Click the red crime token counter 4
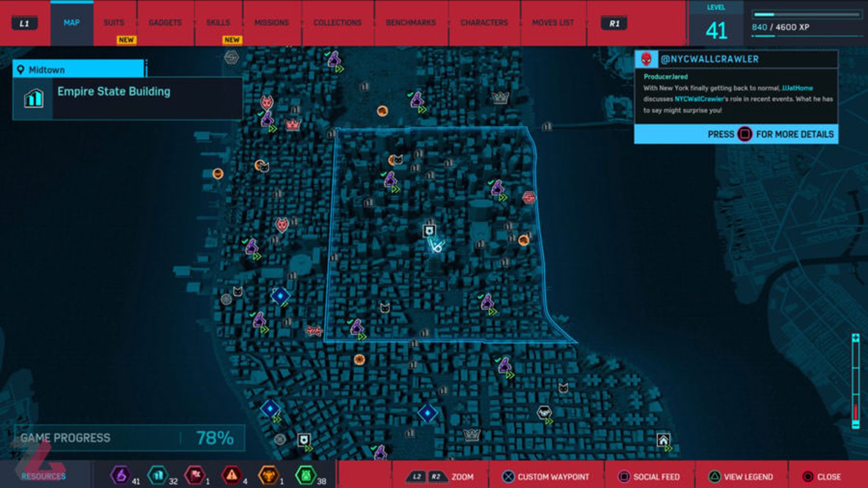This screenshot has height=488, width=868. click(x=235, y=475)
